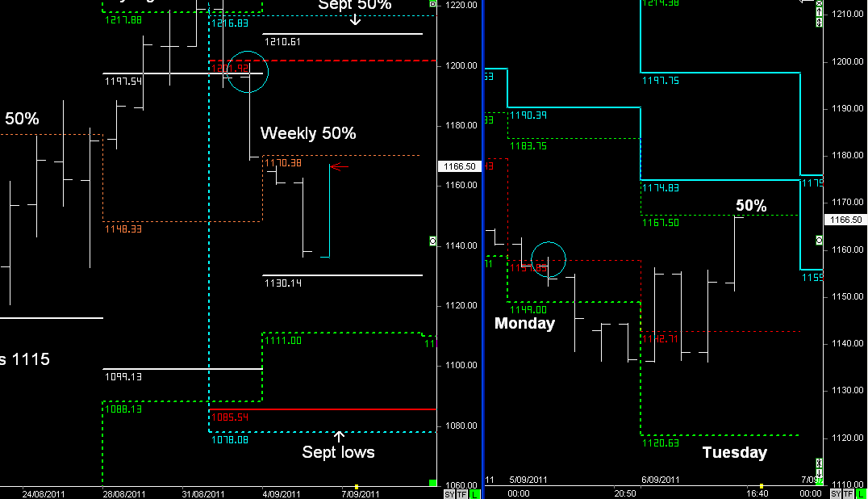Click the 1085.54 red level label
The height and width of the screenshot is (499, 868).
[x=230, y=417]
